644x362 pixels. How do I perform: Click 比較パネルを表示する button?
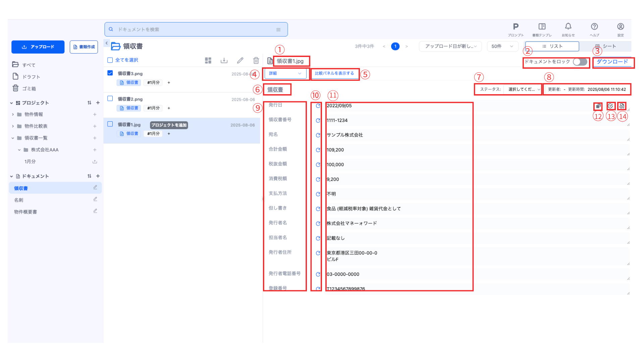coord(334,73)
